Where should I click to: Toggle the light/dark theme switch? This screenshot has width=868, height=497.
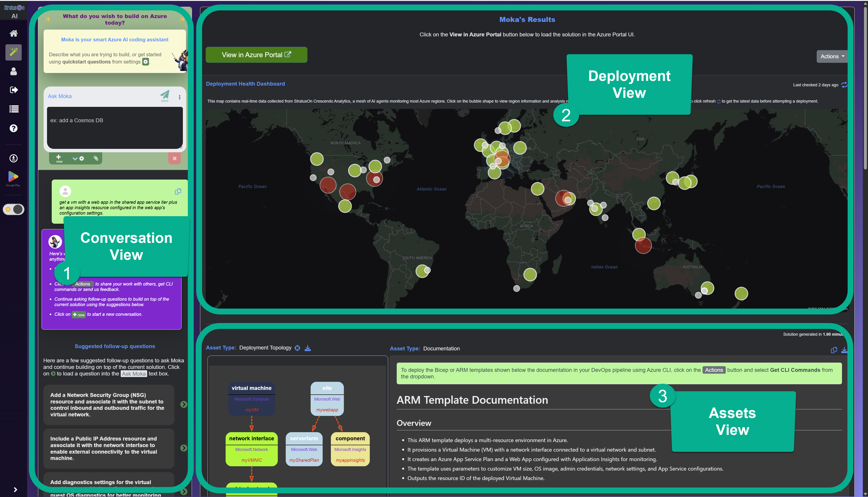pyautogui.click(x=14, y=209)
